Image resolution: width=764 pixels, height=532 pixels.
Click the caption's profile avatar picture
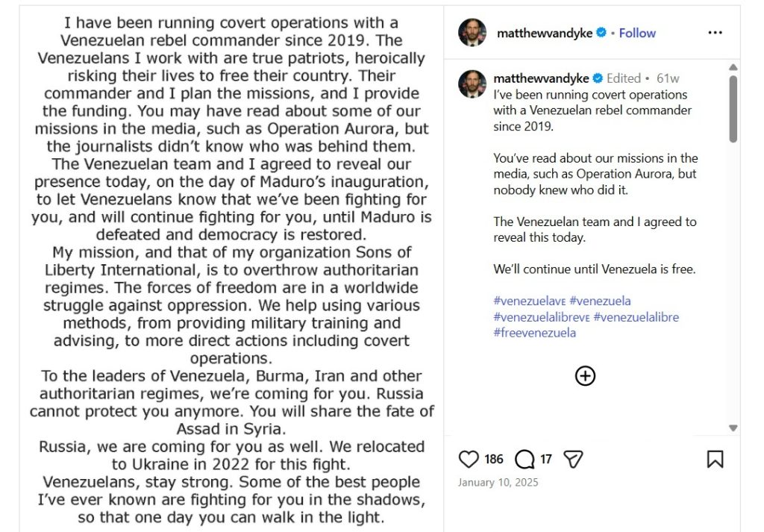coord(472,84)
